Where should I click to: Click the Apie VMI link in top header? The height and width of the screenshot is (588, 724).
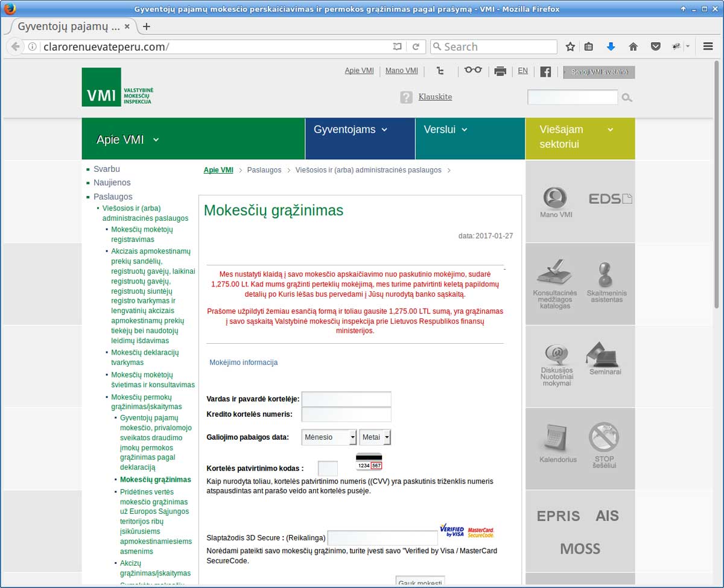click(360, 71)
